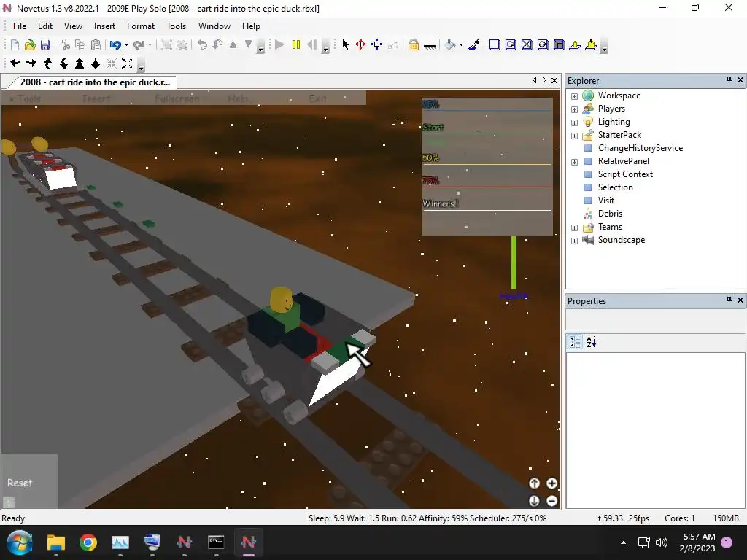The width and height of the screenshot is (747, 560).
Task: Click the in-game Exit button
Action: click(318, 98)
